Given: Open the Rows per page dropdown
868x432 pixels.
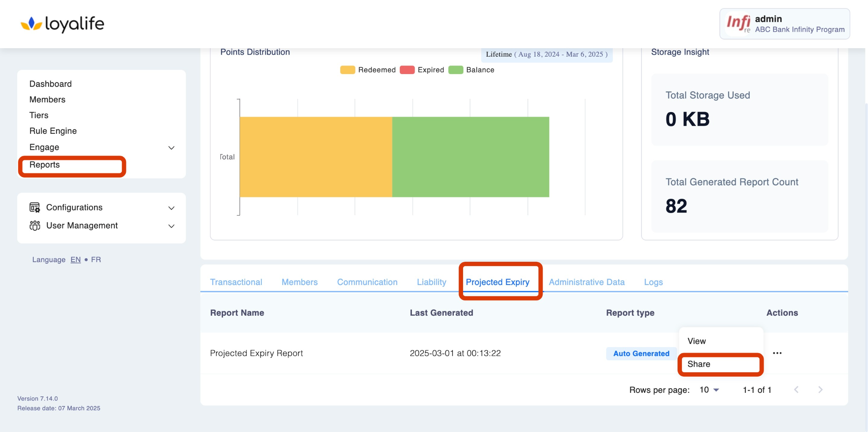Looking at the screenshot, I should coord(709,390).
